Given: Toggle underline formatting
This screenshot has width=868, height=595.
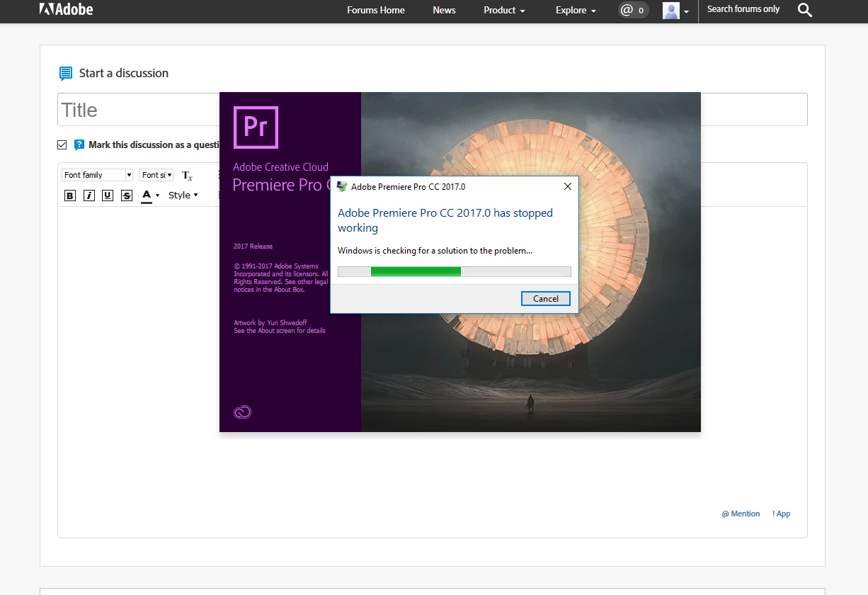Looking at the screenshot, I should coord(108,195).
